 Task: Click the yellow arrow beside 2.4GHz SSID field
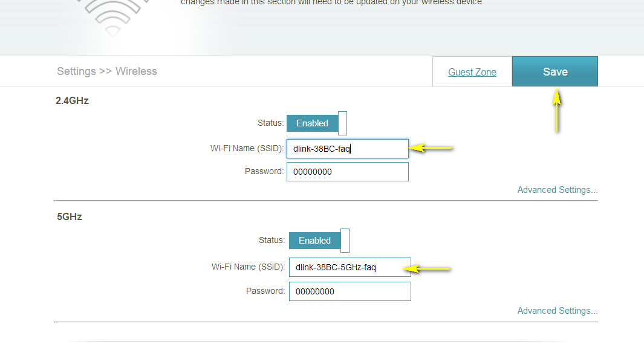432,148
